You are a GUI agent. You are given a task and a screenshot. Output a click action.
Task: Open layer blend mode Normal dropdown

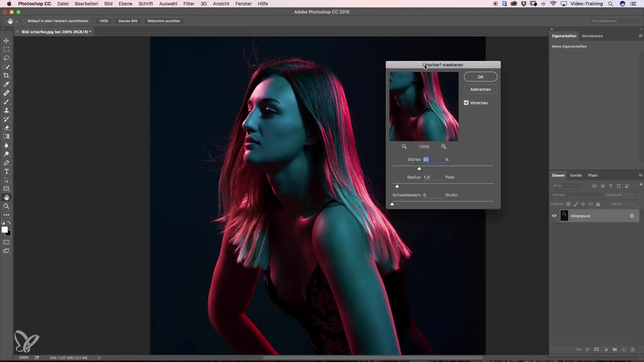coord(577,195)
